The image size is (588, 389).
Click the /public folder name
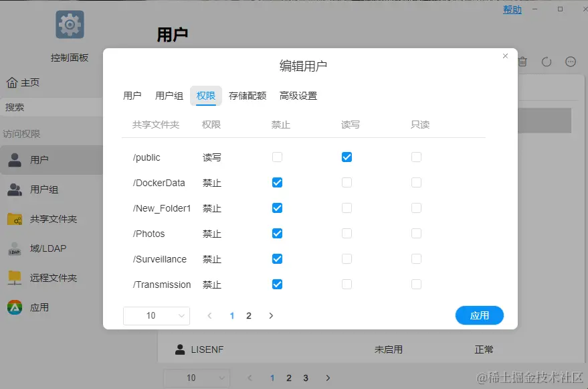146,157
